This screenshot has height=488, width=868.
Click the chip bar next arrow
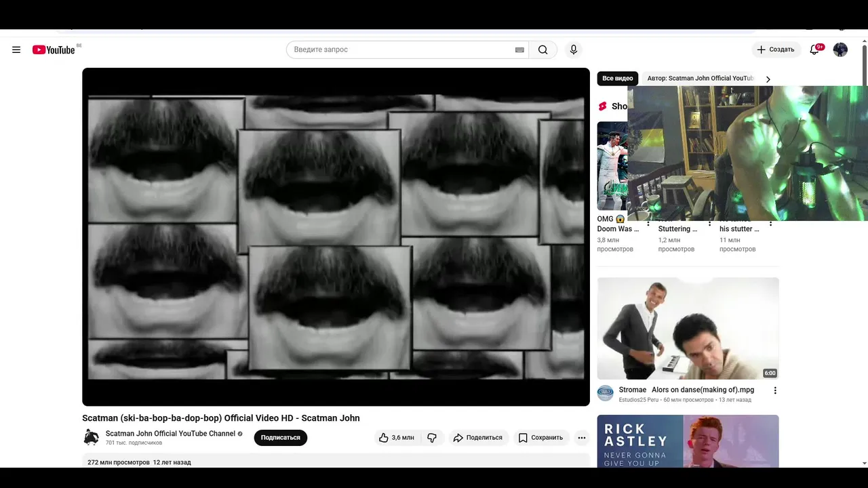tap(768, 79)
